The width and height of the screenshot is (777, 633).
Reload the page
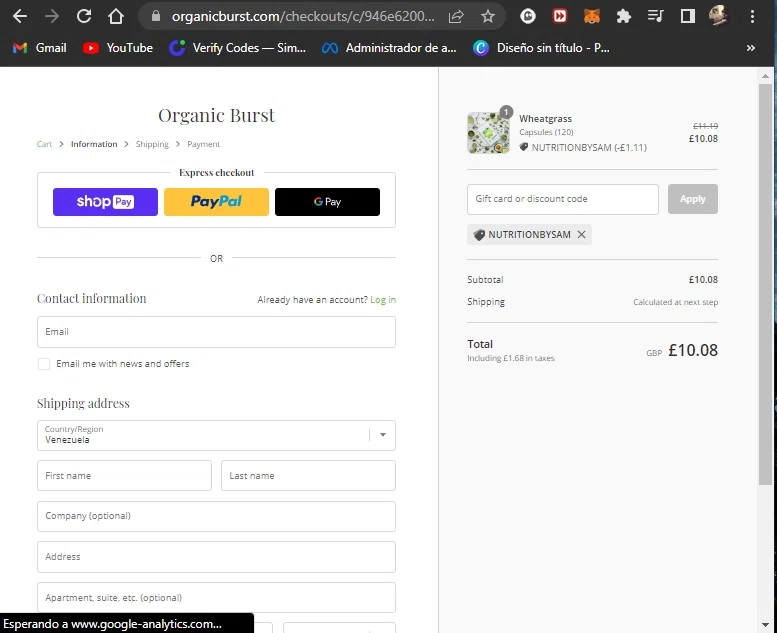[x=84, y=16]
